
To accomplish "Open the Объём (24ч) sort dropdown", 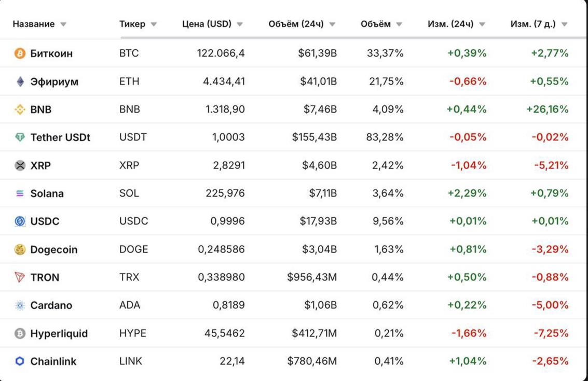I will click(x=332, y=24).
